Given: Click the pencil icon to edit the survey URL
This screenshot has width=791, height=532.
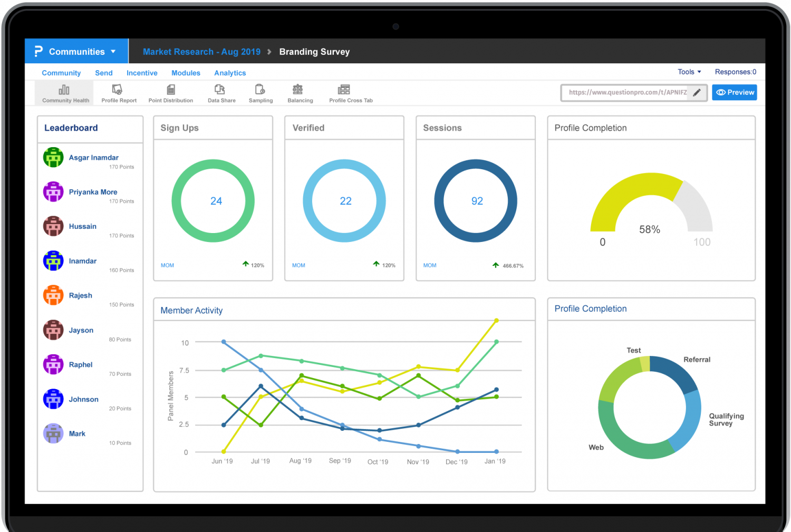Looking at the screenshot, I should click(697, 92).
